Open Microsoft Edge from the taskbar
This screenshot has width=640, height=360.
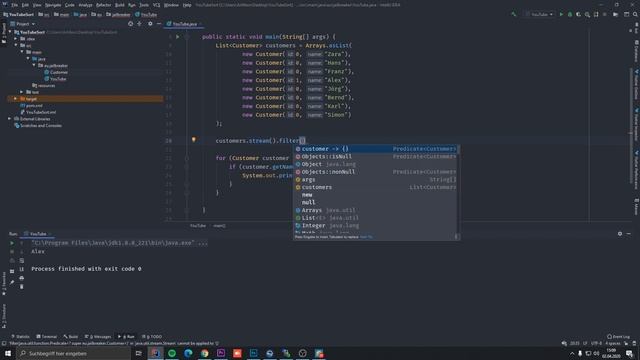coord(188,353)
